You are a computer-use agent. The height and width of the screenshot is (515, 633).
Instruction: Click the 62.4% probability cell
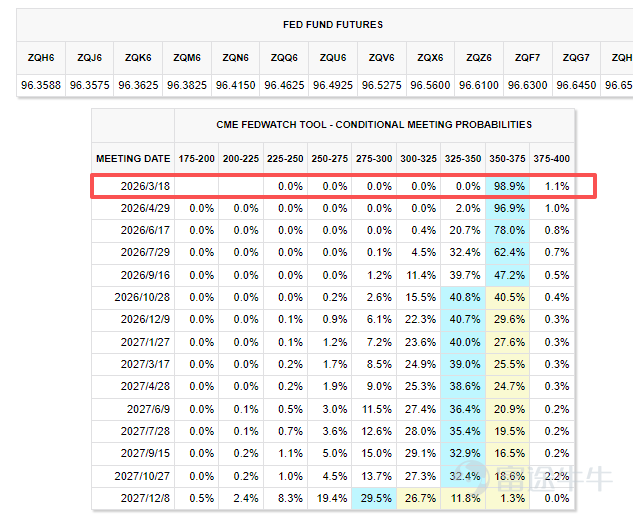click(507, 253)
